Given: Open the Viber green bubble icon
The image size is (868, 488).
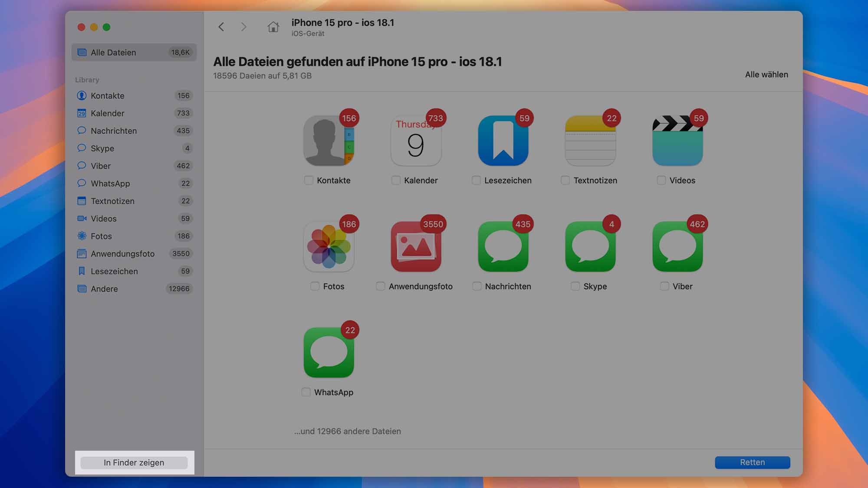Looking at the screenshot, I should pos(678,246).
